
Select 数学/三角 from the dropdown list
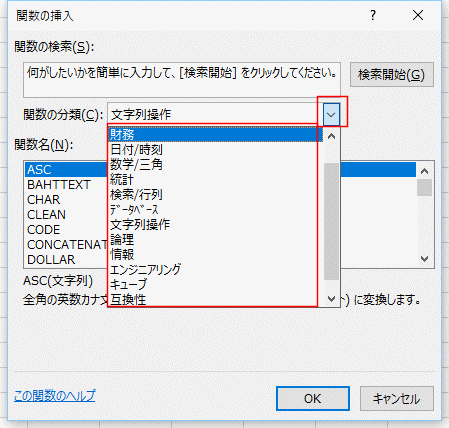click(215, 165)
